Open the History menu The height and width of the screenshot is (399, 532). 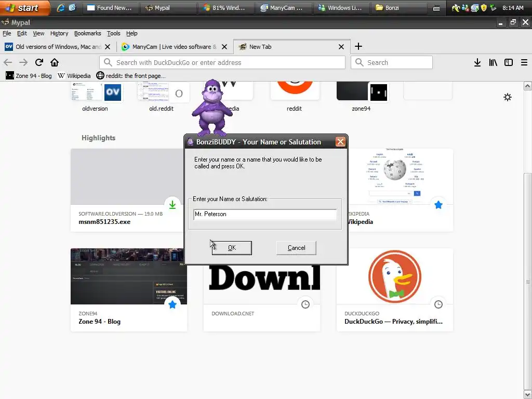pyautogui.click(x=59, y=33)
